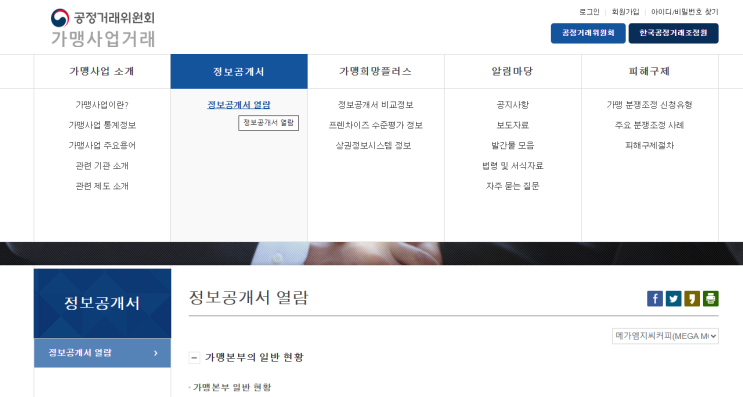Open 정보공개서 비교정보 submenu item
743x397 pixels.
click(376, 105)
